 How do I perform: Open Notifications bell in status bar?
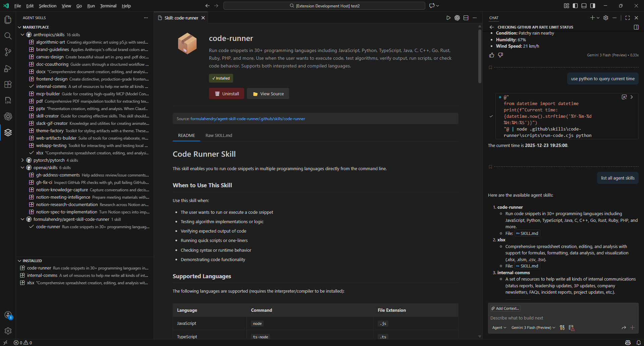click(639, 343)
